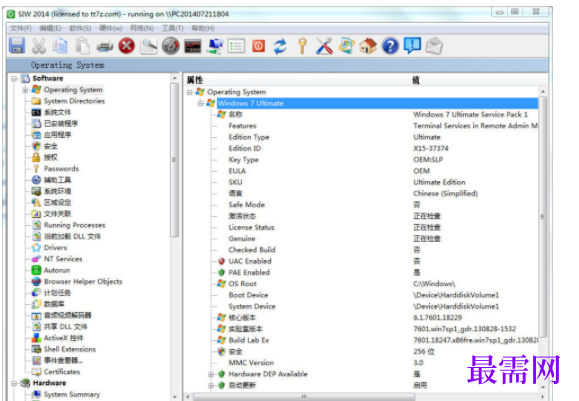Viewport: 579px width, 401px height.
Task: Click the Copy toolbar icon
Action: click(x=61, y=46)
